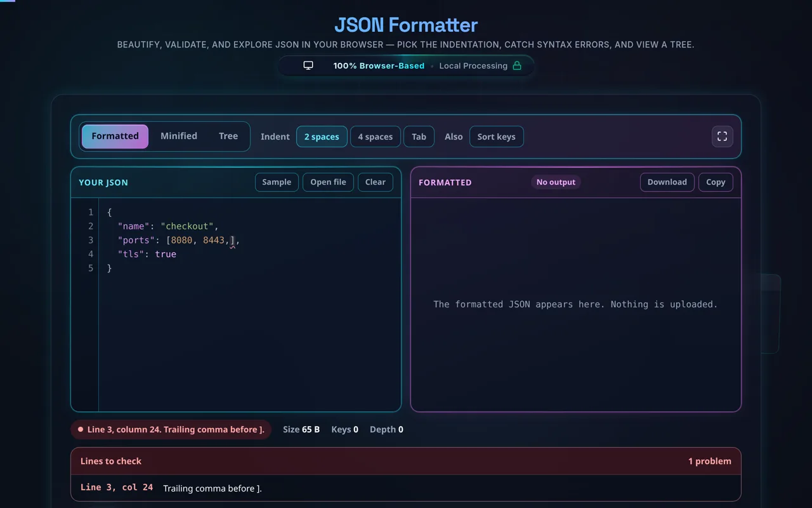Select the 'Line 3, col 24' problem row
This screenshot has width=812, height=508.
pyautogui.click(x=406, y=488)
